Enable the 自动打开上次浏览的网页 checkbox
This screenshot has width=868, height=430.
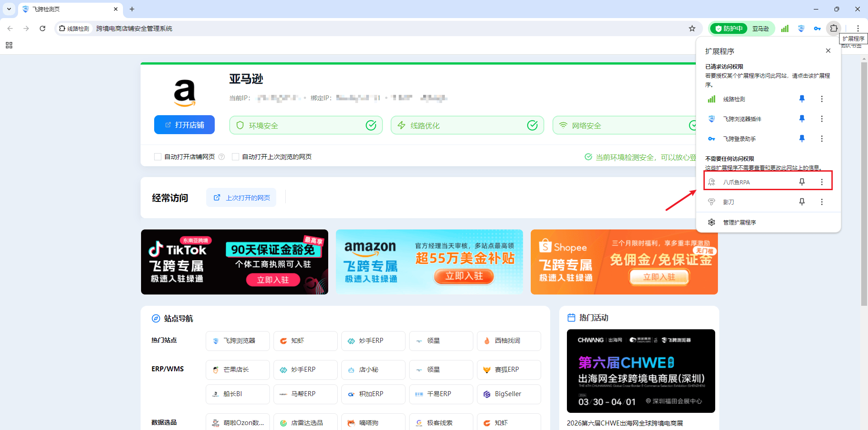point(236,157)
